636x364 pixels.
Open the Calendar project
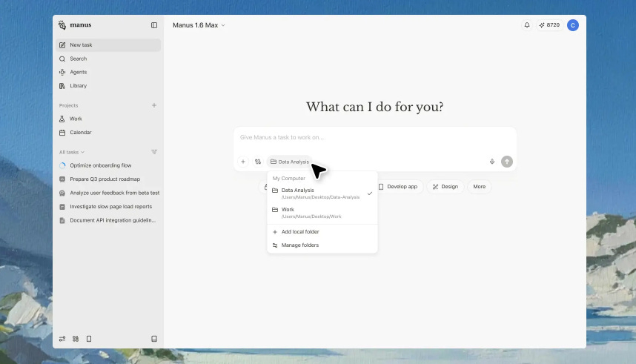108,133
